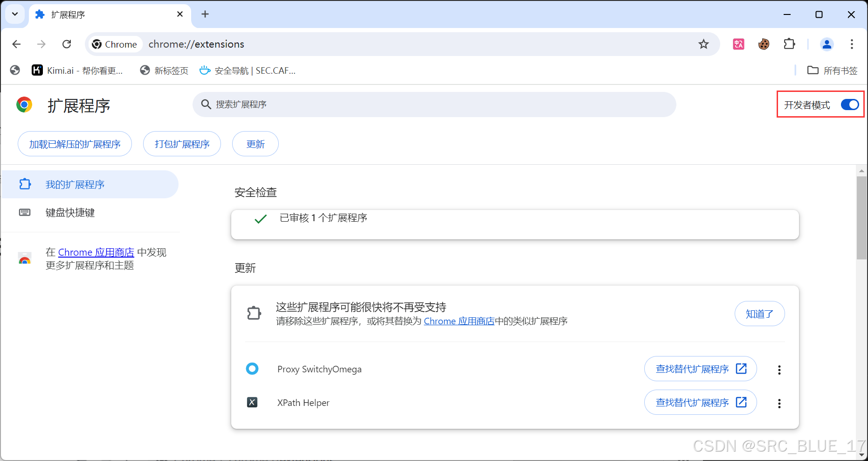Open the first globe bookmark icon
868x461 pixels.
point(15,70)
